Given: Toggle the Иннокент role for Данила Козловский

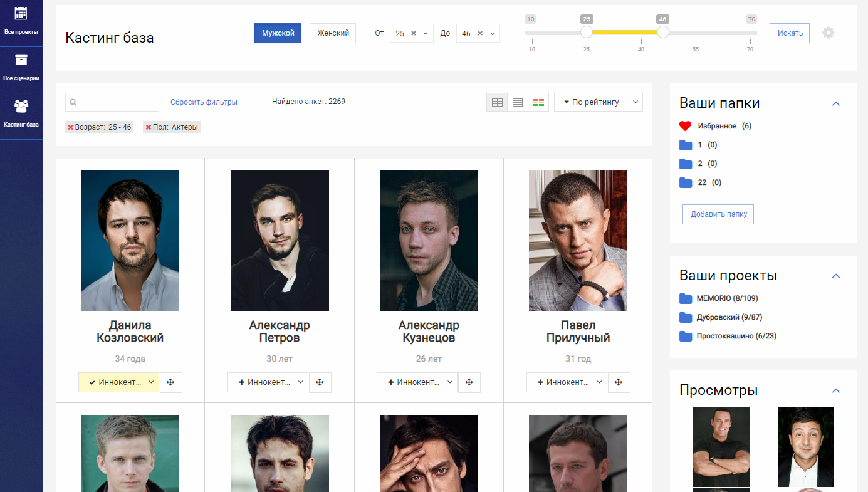Looking at the screenshot, I should pyautogui.click(x=115, y=382).
